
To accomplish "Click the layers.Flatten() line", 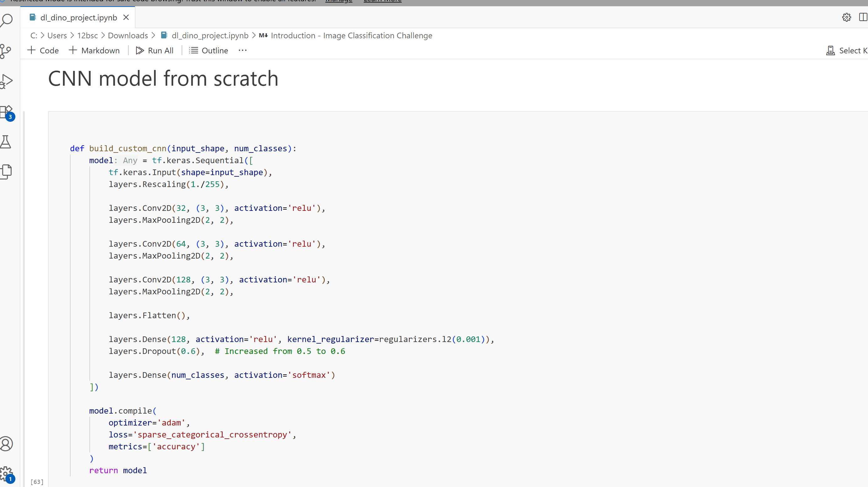I will click(x=149, y=315).
